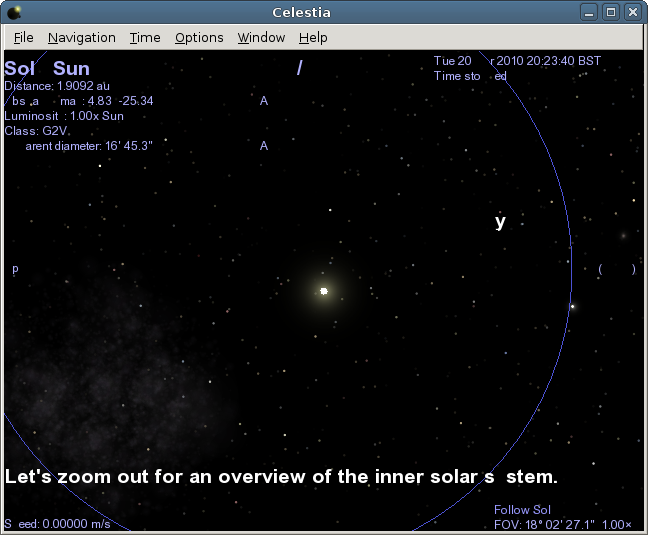Click the Celestia app icon in title bar
This screenshot has height=535, width=648.
click(13, 12)
